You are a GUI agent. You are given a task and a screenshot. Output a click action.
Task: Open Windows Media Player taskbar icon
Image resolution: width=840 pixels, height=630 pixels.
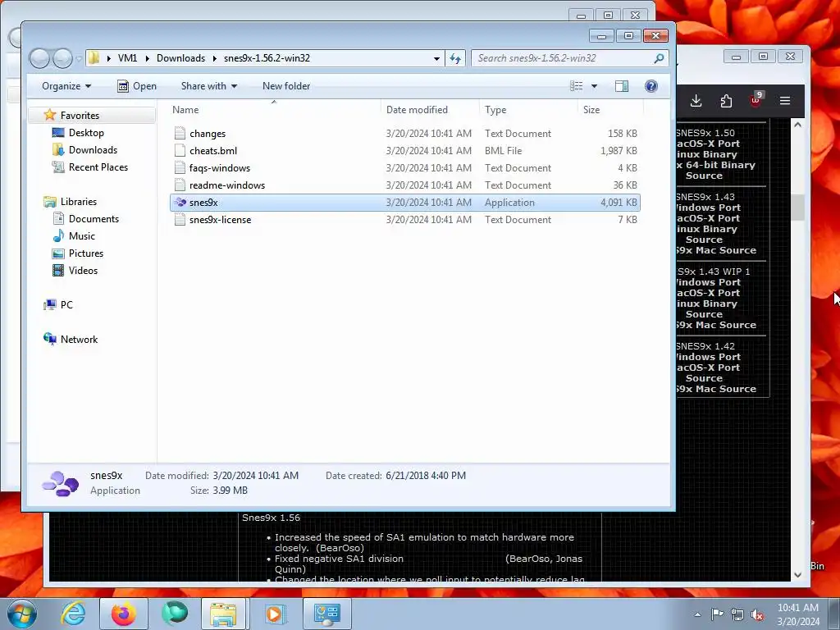(274, 614)
